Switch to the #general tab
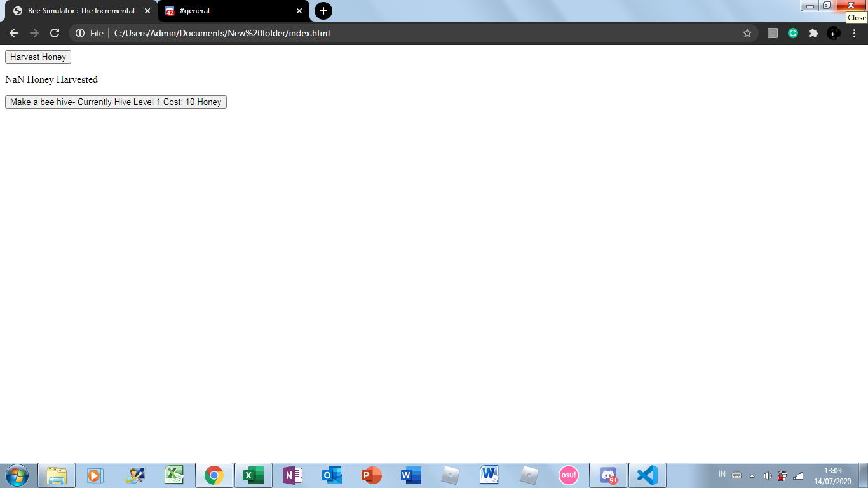This screenshot has height=488, width=868. (x=233, y=11)
